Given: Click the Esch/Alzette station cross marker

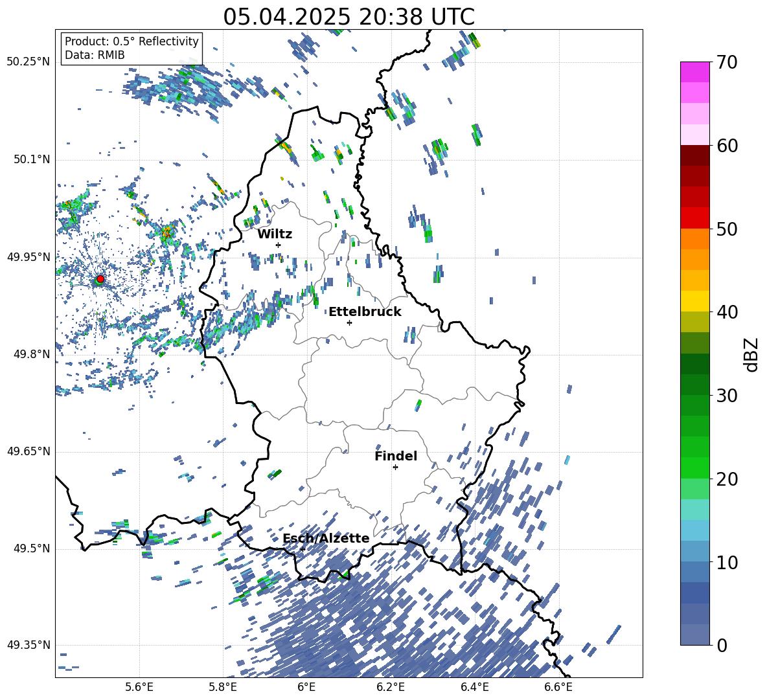Looking at the screenshot, I should click(x=303, y=549).
